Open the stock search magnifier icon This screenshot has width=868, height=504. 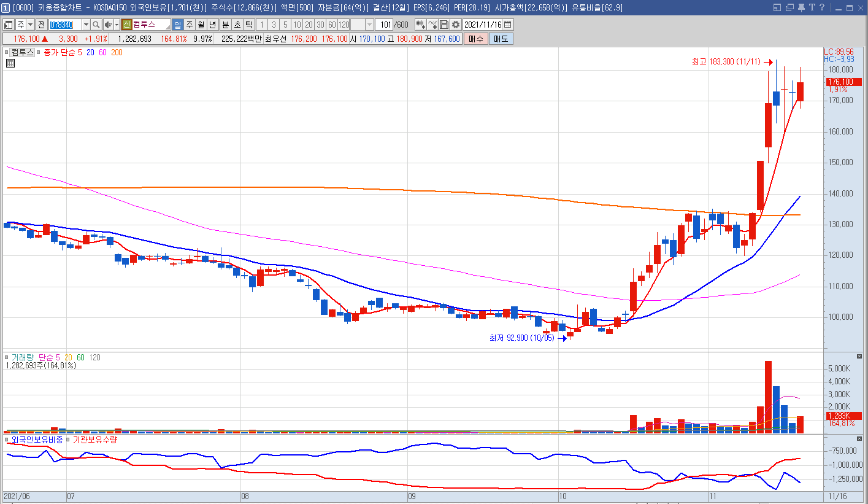point(96,25)
